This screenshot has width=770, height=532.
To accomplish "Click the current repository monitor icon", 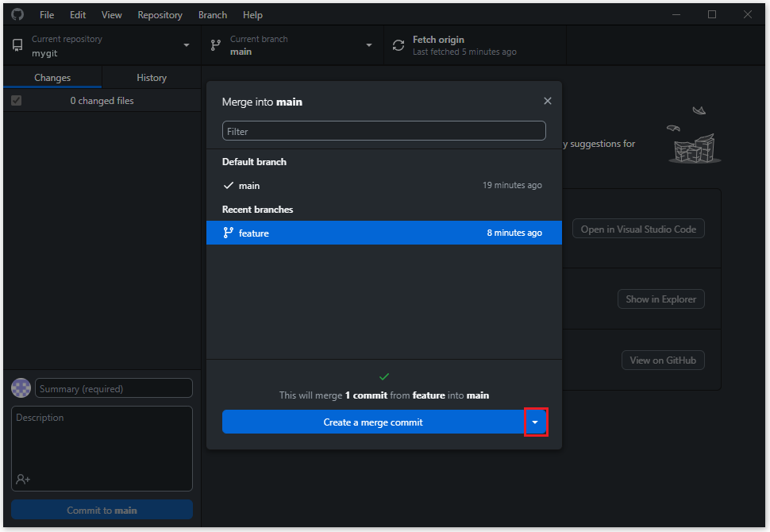I will click(17, 45).
